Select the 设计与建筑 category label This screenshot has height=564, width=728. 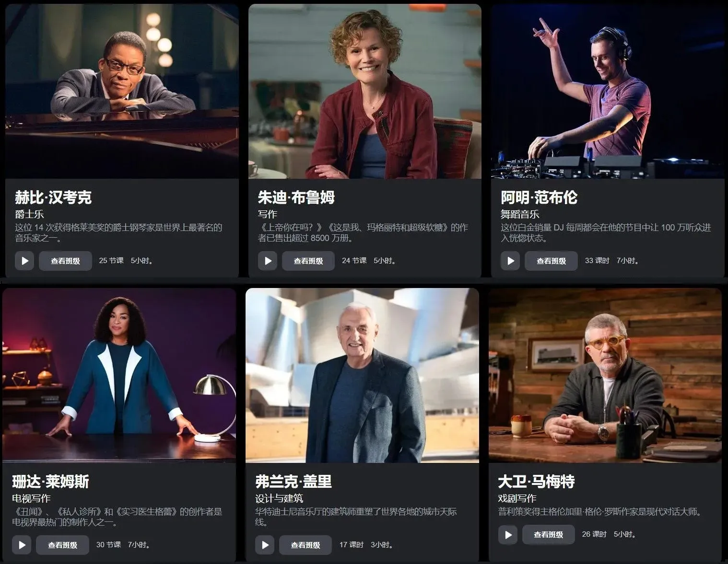click(279, 498)
